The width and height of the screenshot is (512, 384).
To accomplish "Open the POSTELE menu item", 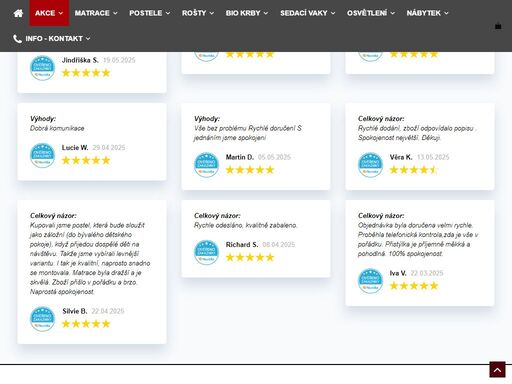I will click(x=150, y=13).
